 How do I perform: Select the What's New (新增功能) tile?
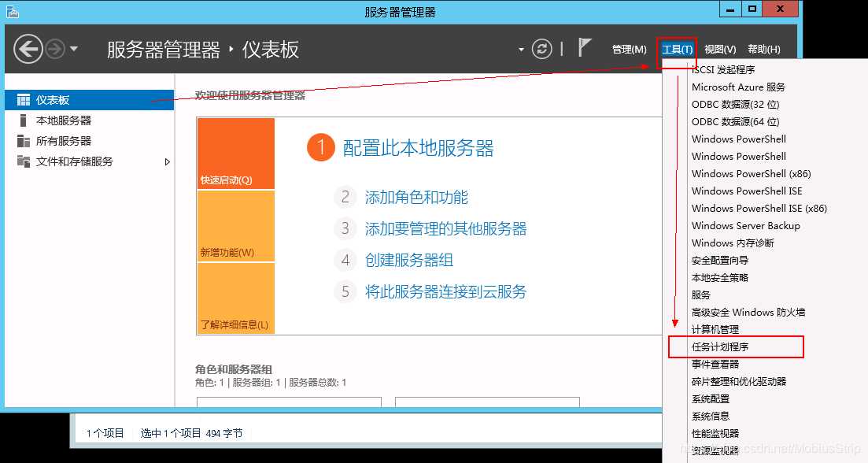point(235,226)
